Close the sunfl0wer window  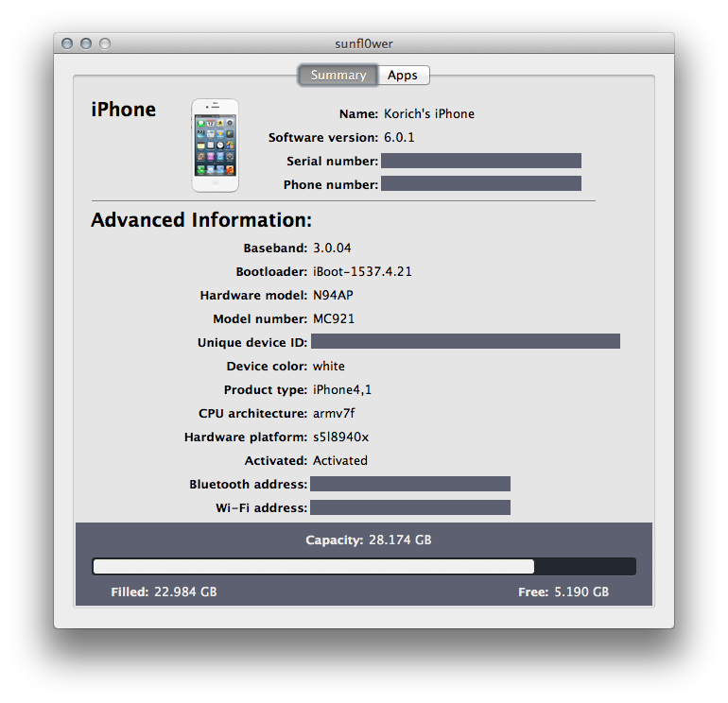click(67, 43)
